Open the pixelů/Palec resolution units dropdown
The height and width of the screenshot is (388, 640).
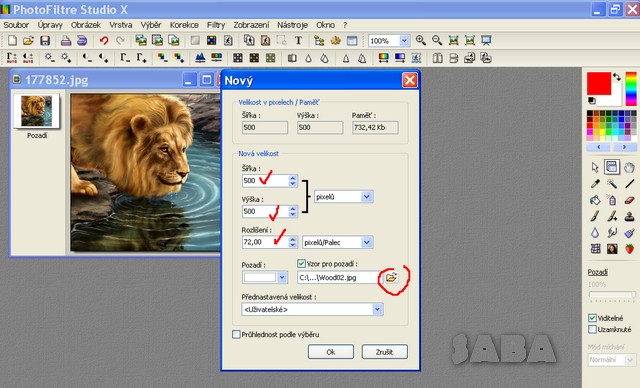[x=367, y=242]
